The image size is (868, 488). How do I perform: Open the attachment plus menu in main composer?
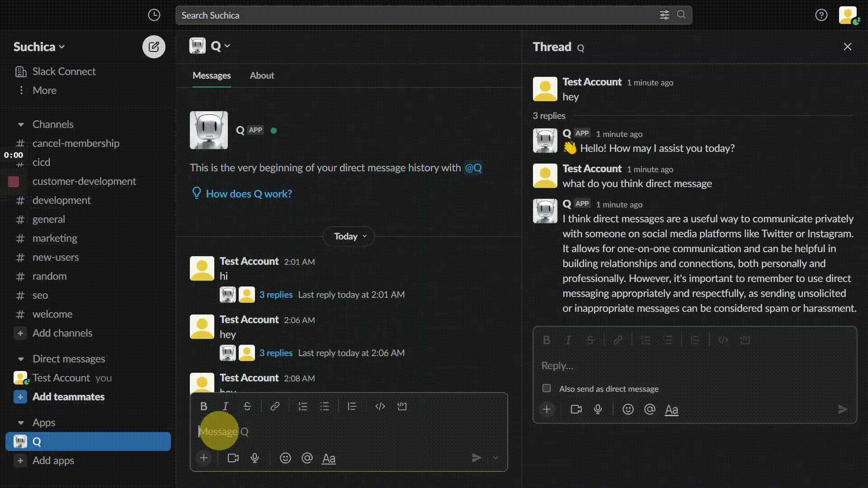[x=204, y=458]
